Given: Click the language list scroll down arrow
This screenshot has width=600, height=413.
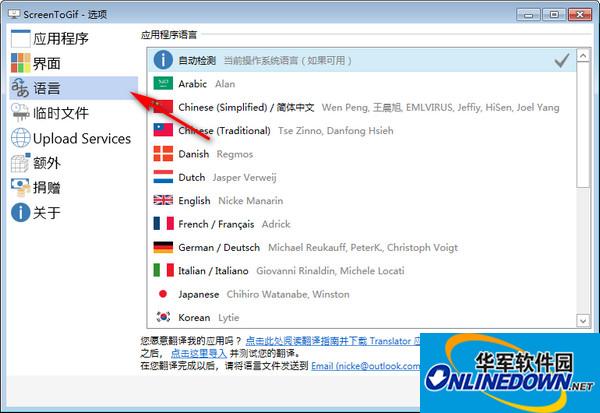Looking at the screenshot, I should [583, 321].
